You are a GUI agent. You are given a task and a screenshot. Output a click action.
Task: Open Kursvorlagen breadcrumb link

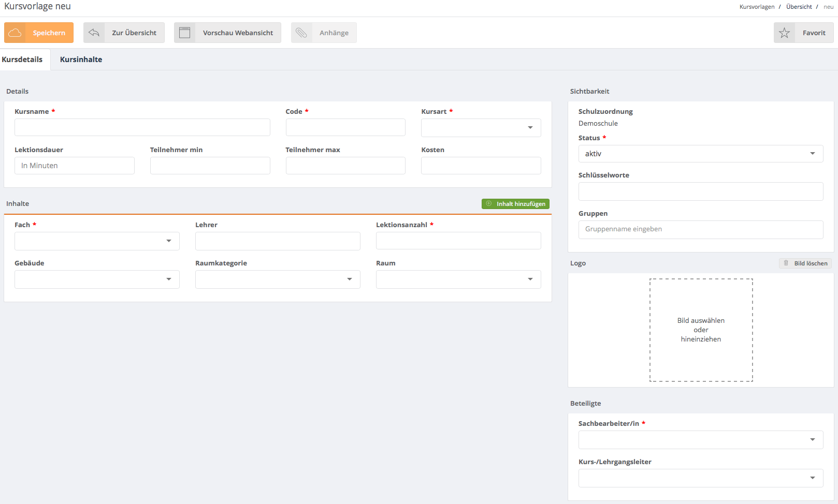point(757,7)
